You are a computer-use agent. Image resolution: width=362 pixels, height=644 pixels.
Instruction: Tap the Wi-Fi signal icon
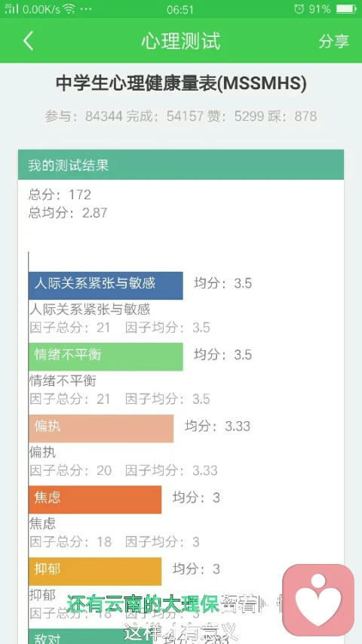[x=69, y=9]
